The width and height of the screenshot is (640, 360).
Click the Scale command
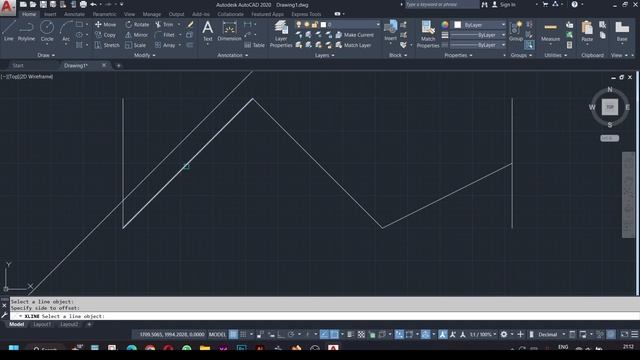(x=136, y=45)
